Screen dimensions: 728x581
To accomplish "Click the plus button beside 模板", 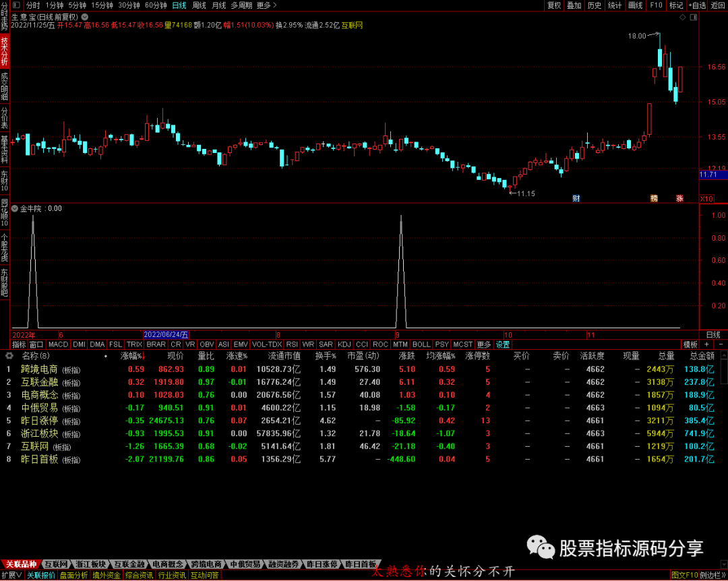I will pos(706,344).
